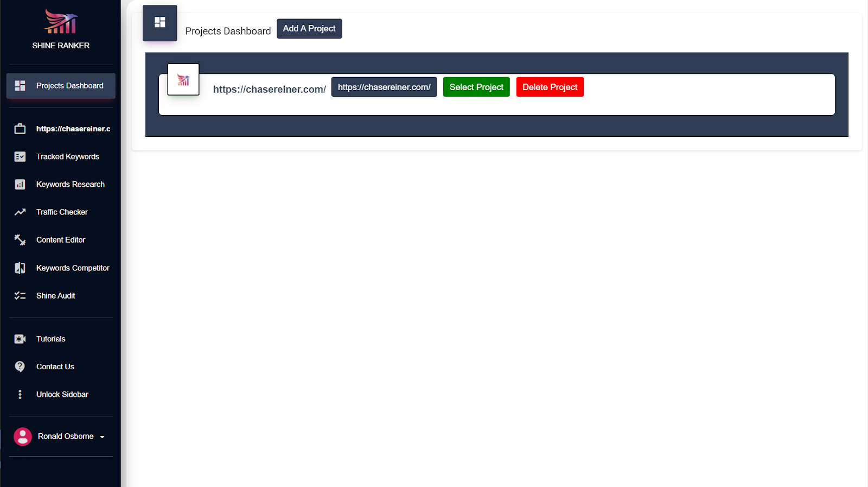868x487 pixels.
Task: Click the Tutorials video camera icon
Action: click(x=20, y=339)
